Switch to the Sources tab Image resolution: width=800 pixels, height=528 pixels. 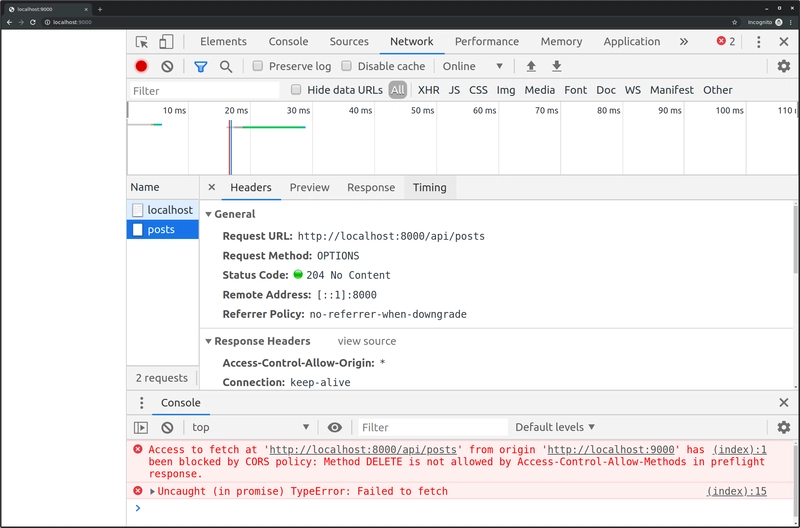pos(349,42)
